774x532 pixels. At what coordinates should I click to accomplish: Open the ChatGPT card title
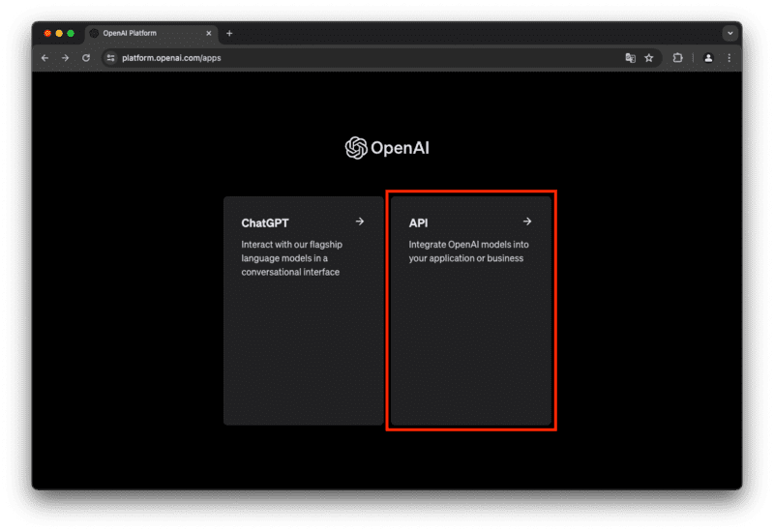pos(265,223)
